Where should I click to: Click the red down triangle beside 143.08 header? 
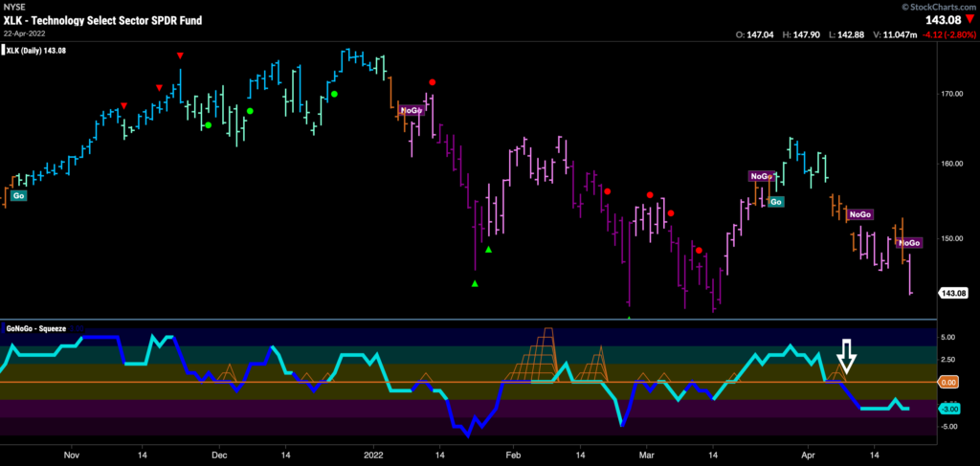point(967,20)
